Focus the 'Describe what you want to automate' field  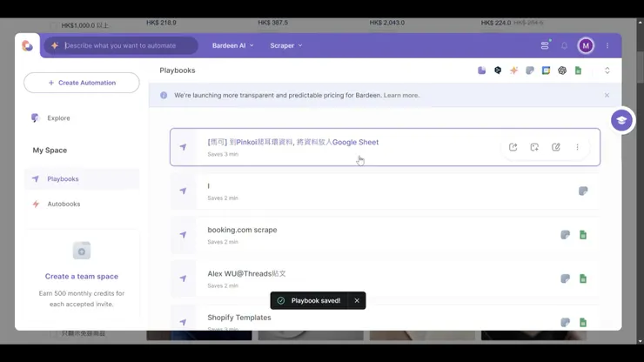point(121,45)
